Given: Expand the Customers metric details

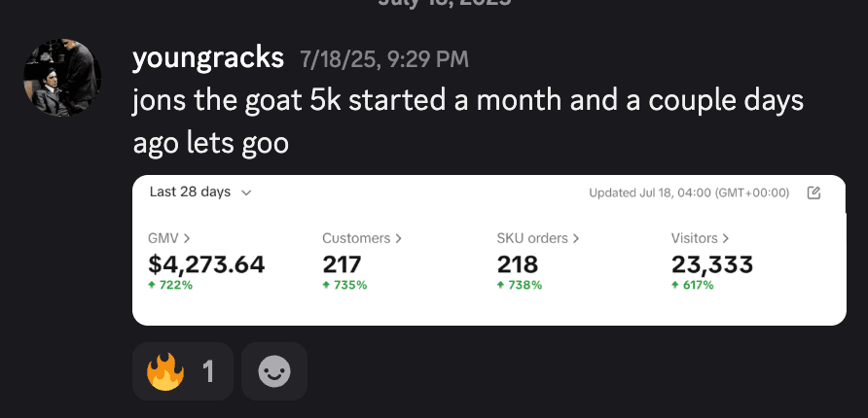Looking at the screenshot, I should [x=362, y=238].
